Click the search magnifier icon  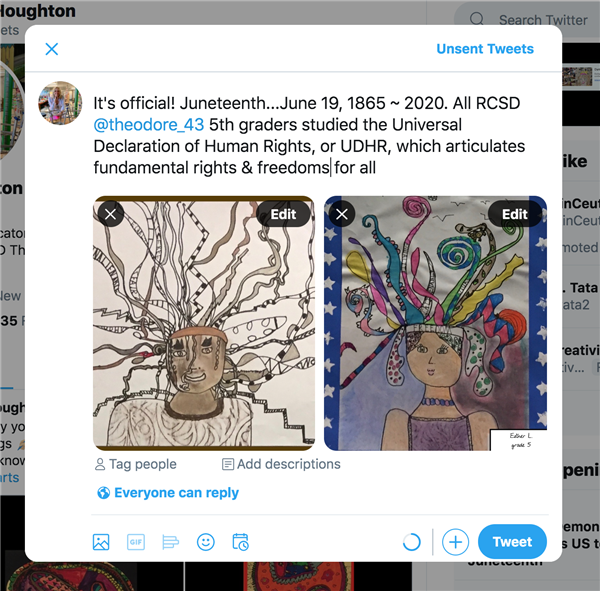click(x=477, y=19)
